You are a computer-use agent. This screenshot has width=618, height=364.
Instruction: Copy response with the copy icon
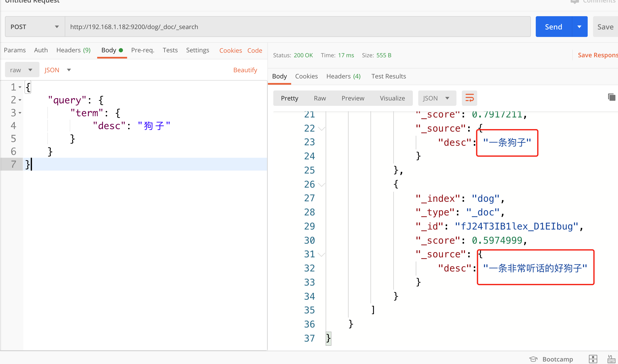(x=611, y=97)
